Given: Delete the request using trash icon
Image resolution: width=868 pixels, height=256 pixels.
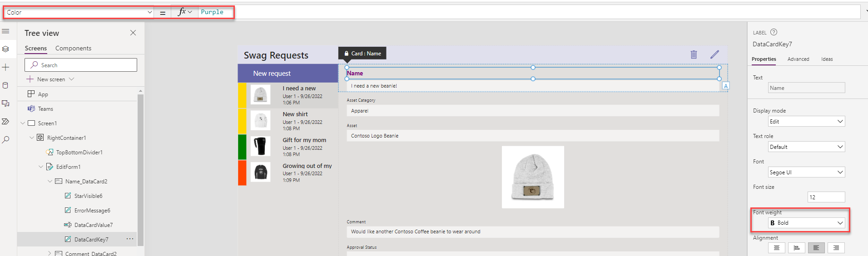Looking at the screenshot, I should coord(694,54).
